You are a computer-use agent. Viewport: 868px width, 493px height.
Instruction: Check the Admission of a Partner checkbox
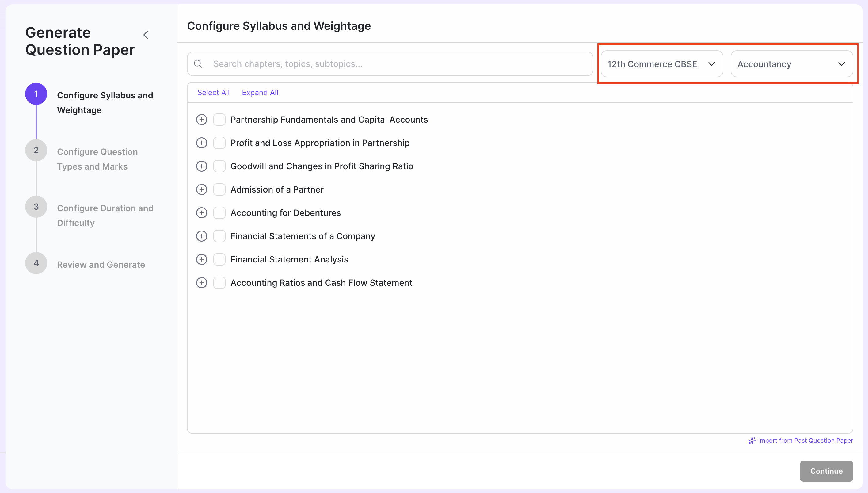[219, 189]
